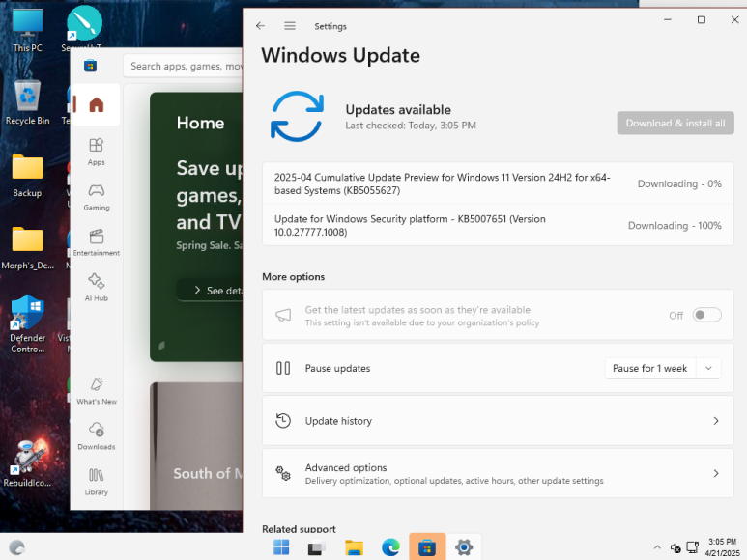Open the clock showing 3:05 PM
The height and width of the screenshot is (560, 747).
coord(722,547)
